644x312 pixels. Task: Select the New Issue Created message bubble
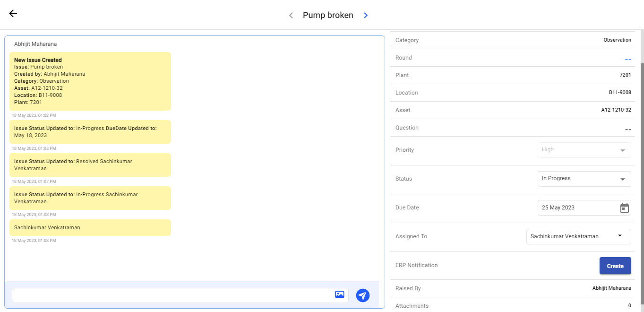[x=90, y=81]
